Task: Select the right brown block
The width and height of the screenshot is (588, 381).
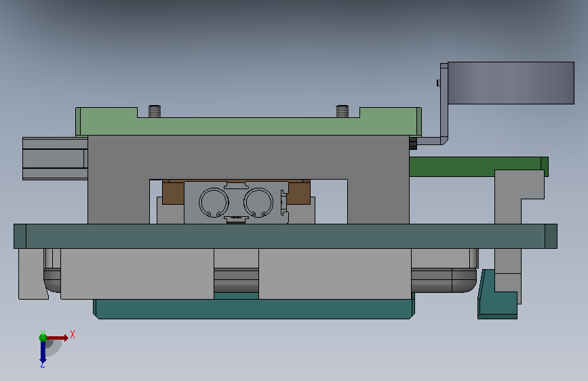Action: 299,193
